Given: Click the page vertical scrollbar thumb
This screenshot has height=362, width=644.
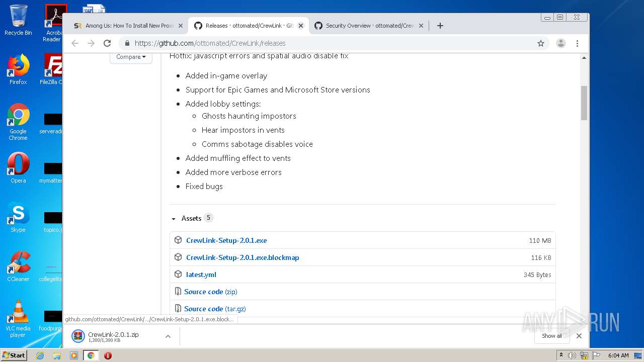Looking at the screenshot, I should coord(584,103).
